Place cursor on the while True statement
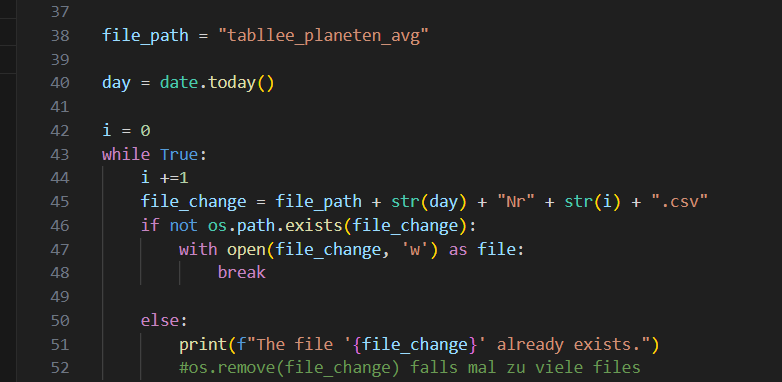 coord(154,155)
